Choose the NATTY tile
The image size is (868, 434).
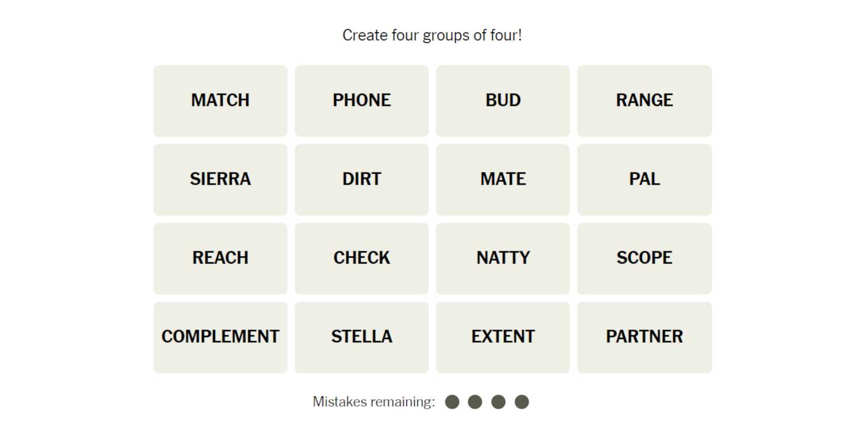pyautogui.click(x=503, y=258)
